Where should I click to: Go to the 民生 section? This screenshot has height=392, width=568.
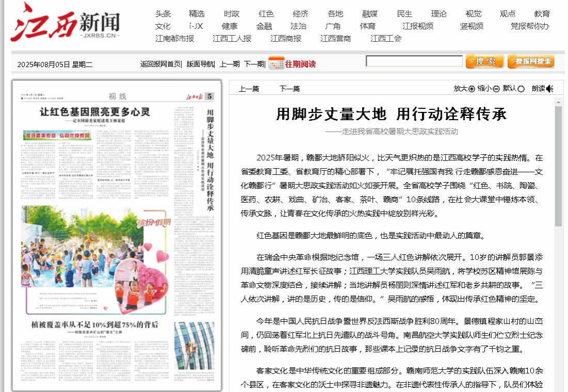click(404, 14)
